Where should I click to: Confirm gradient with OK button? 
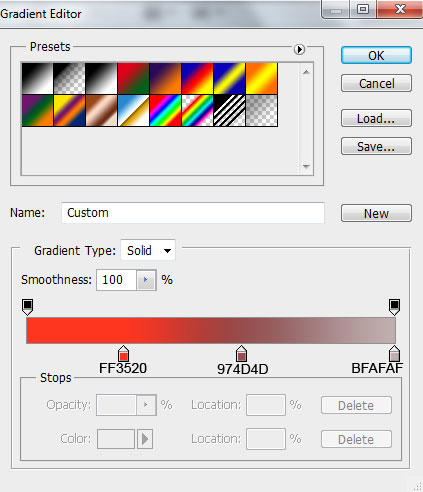[x=376, y=55]
